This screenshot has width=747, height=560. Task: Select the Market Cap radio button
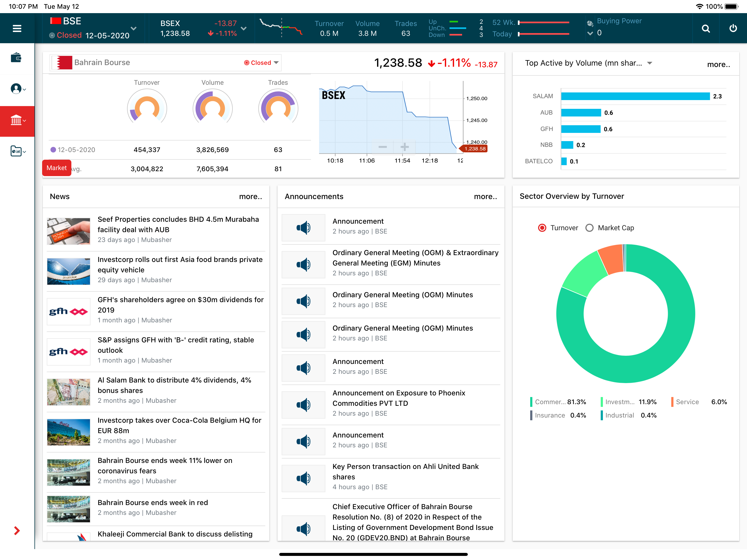pyautogui.click(x=589, y=228)
